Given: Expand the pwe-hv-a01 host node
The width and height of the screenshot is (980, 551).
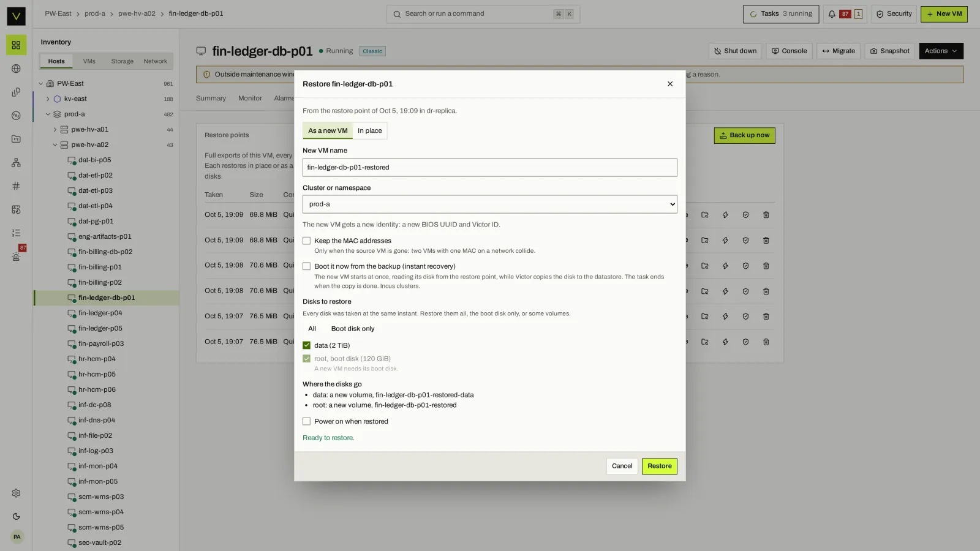Looking at the screenshot, I should (x=55, y=130).
